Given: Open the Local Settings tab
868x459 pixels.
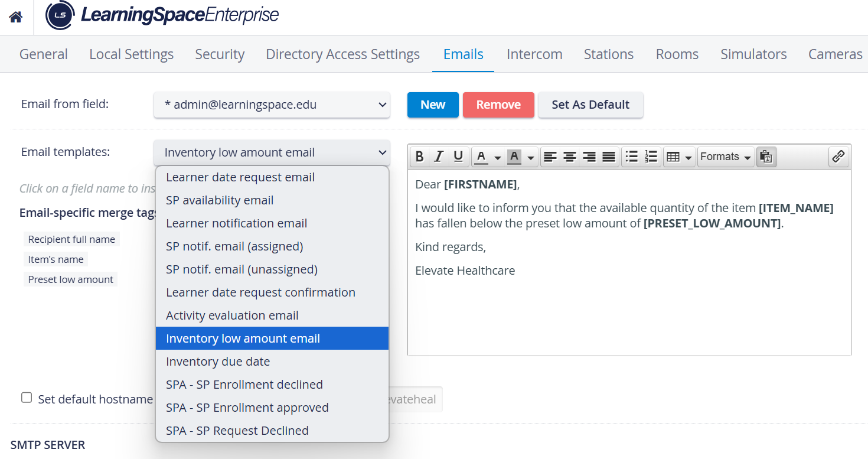Looking at the screenshot, I should pos(132,54).
